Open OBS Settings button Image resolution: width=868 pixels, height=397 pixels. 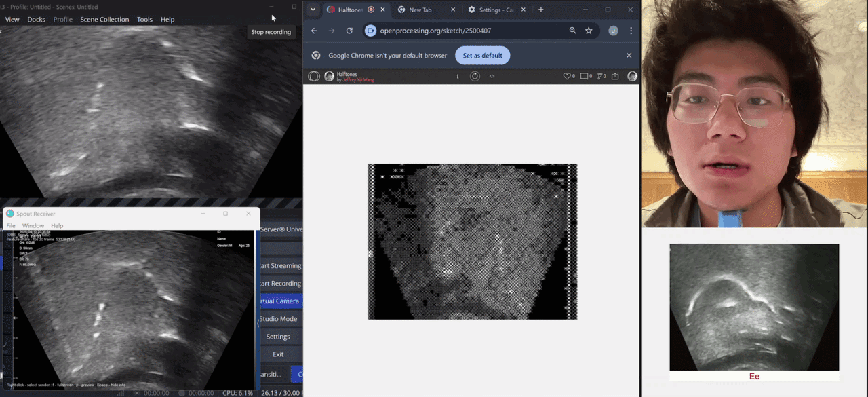(x=281, y=336)
